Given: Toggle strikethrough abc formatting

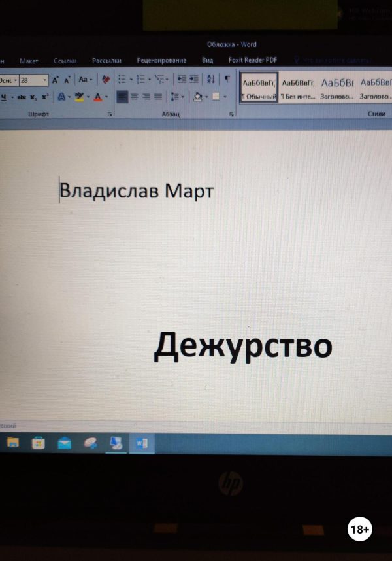Looking at the screenshot, I should 22,97.
